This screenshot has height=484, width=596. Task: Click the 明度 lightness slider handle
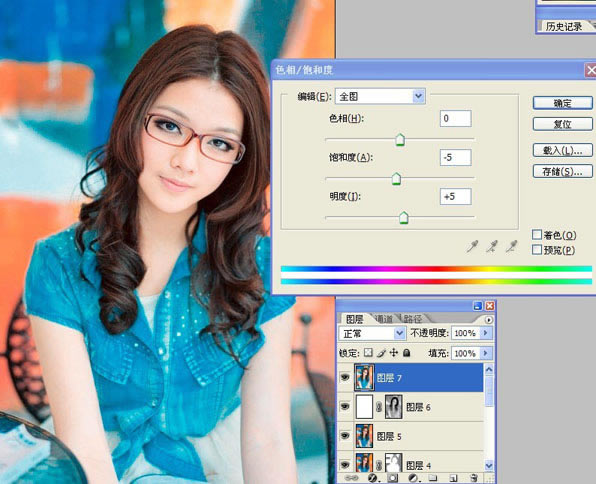click(x=404, y=218)
